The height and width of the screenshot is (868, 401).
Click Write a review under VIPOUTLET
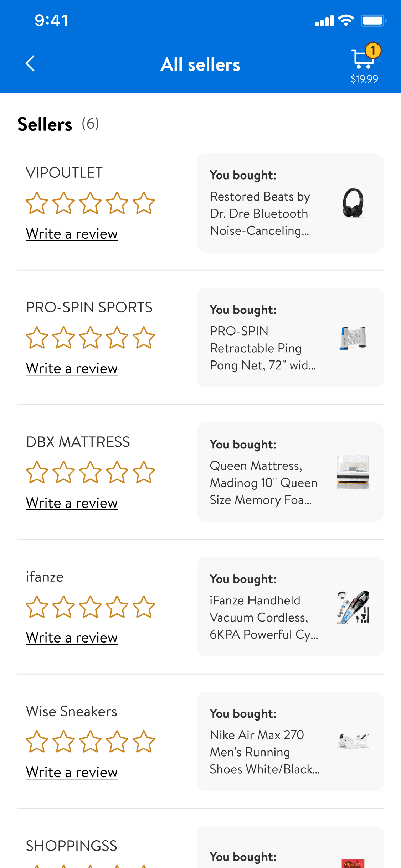[x=72, y=234]
